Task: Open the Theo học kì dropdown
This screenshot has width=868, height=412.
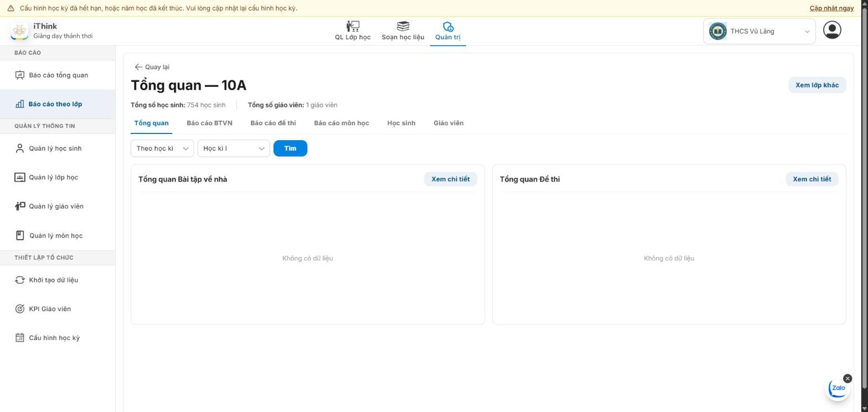Action: tap(162, 148)
